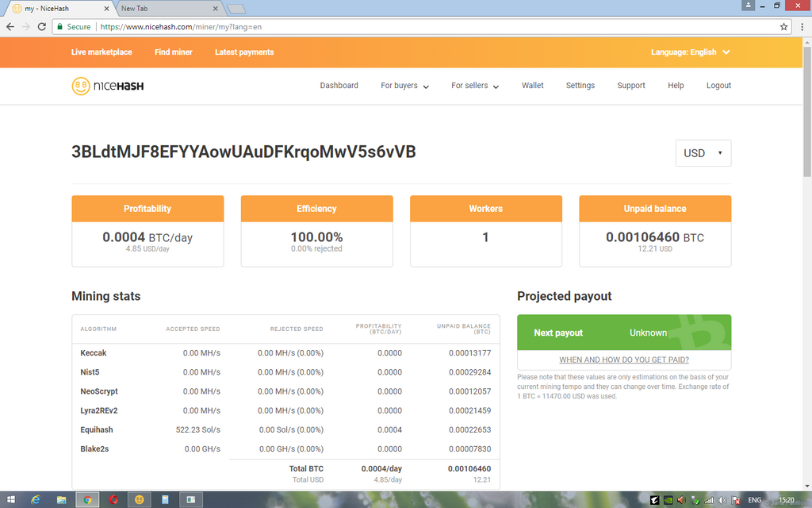The height and width of the screenshot is (508, 812).
Task: Open the system volume tray icon
Action: 722,500
